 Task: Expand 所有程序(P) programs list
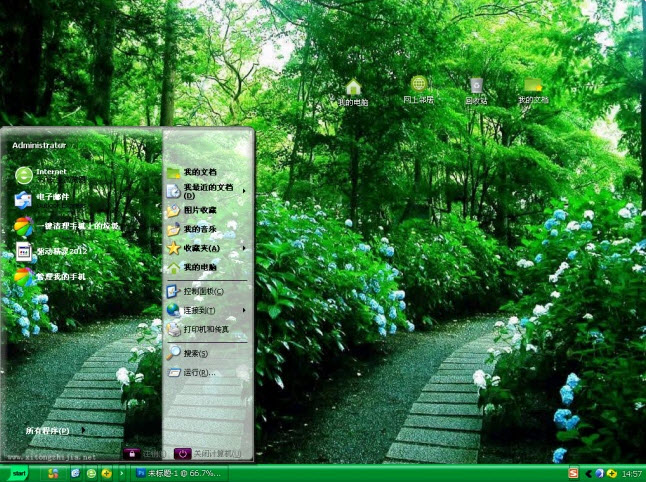pos(52,430)
